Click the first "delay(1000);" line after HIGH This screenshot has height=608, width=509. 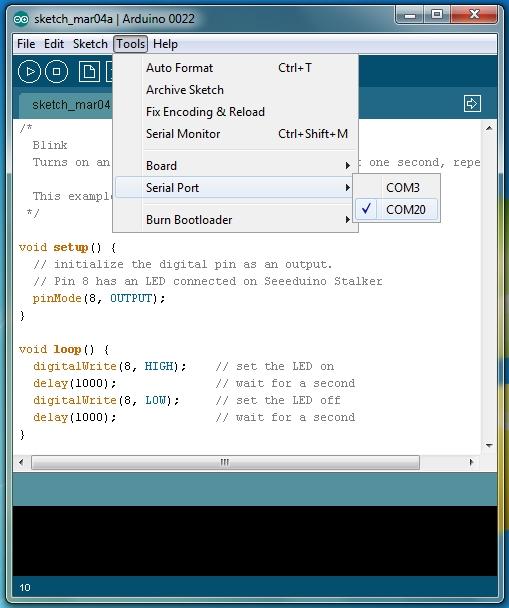click(74, 383)
